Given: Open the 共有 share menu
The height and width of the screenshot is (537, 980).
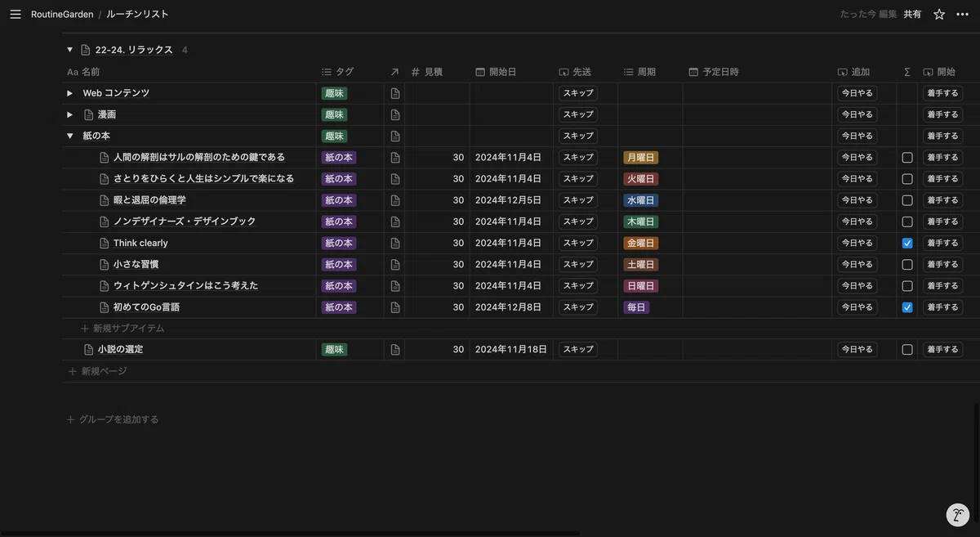Looking at the screenshot, I should pos(912,14).
